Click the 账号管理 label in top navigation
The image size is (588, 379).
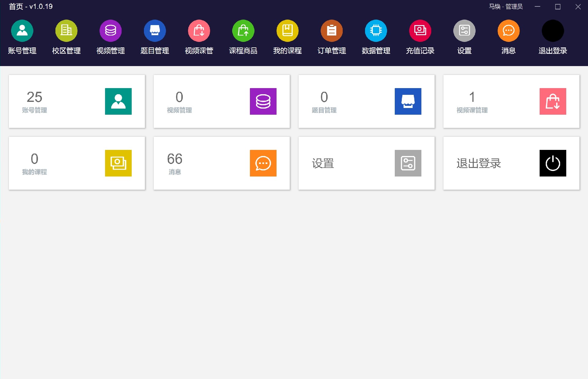coord(22,51)
